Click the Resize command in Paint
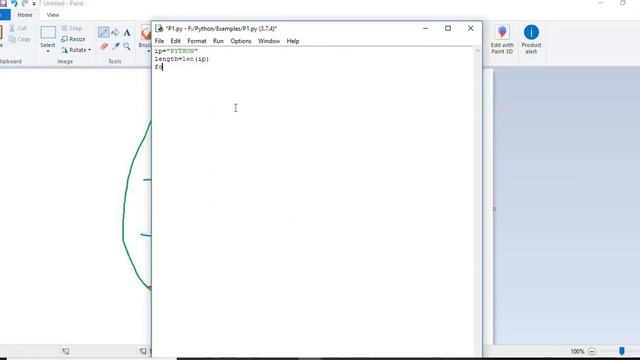The height and width of the screenshot is (360, 640). [73, 39]
